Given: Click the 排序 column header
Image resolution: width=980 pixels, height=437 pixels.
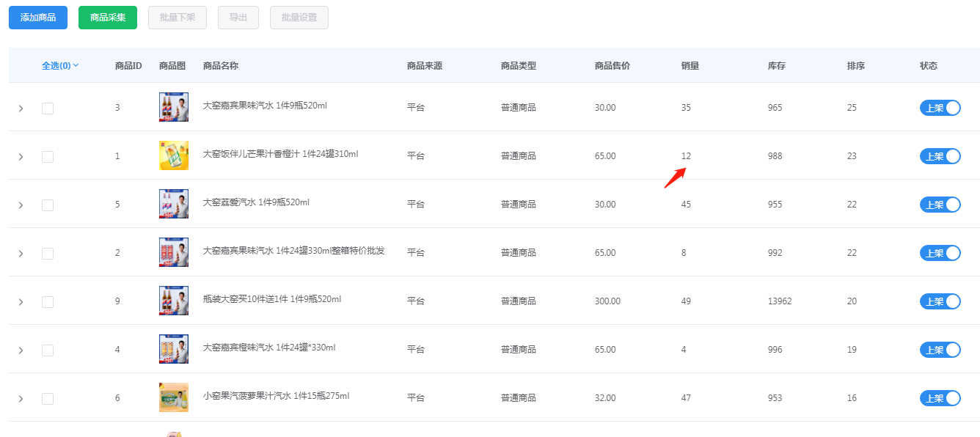Looking at the screenshot, I should coord(856,66).
